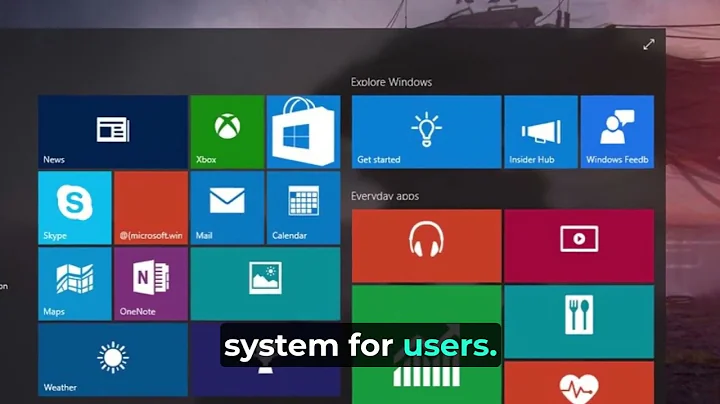Open the Calendar tile
The width and height of the screenshot is (720, 404).
tap(304, 208)
